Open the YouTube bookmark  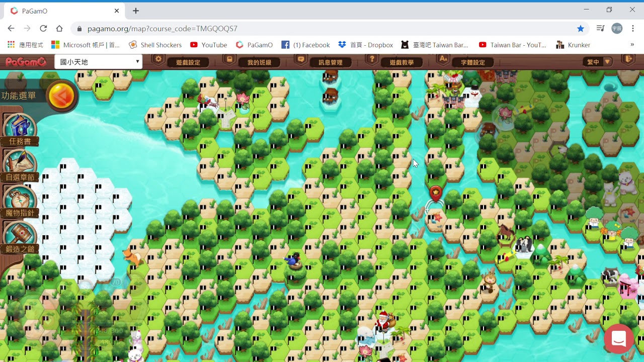tap(208, 45)
